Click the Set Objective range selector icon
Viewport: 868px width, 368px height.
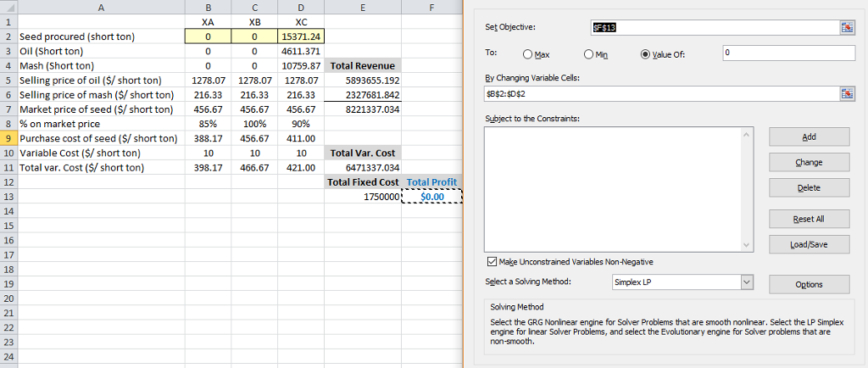click(x=846, y=27)
